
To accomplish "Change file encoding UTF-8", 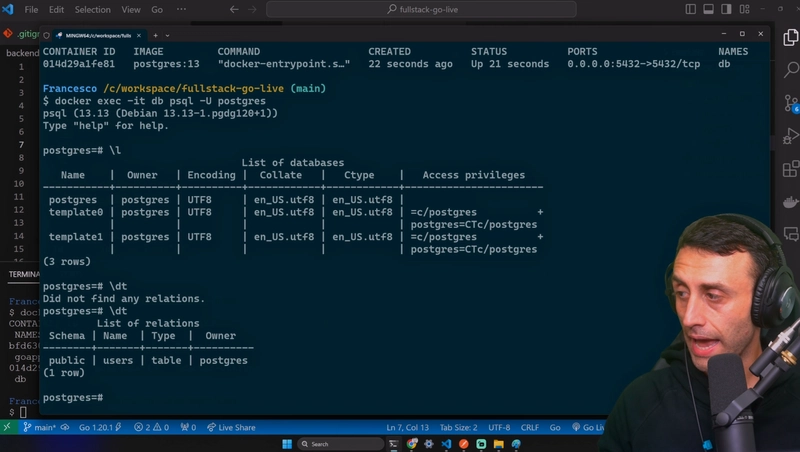I will 499,428.
